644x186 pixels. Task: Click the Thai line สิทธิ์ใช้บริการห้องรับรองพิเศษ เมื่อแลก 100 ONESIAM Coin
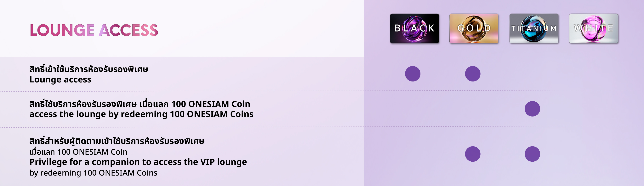140,104
